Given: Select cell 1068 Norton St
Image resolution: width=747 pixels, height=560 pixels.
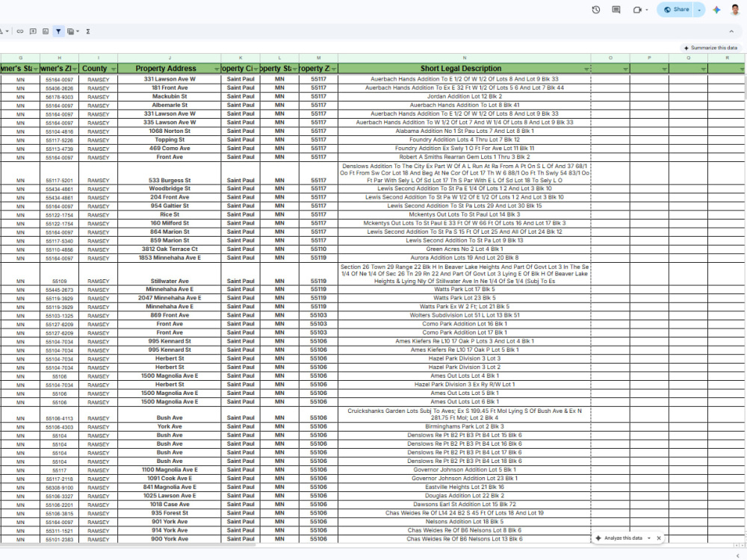Looking at the screenshot, I should 170,131.
